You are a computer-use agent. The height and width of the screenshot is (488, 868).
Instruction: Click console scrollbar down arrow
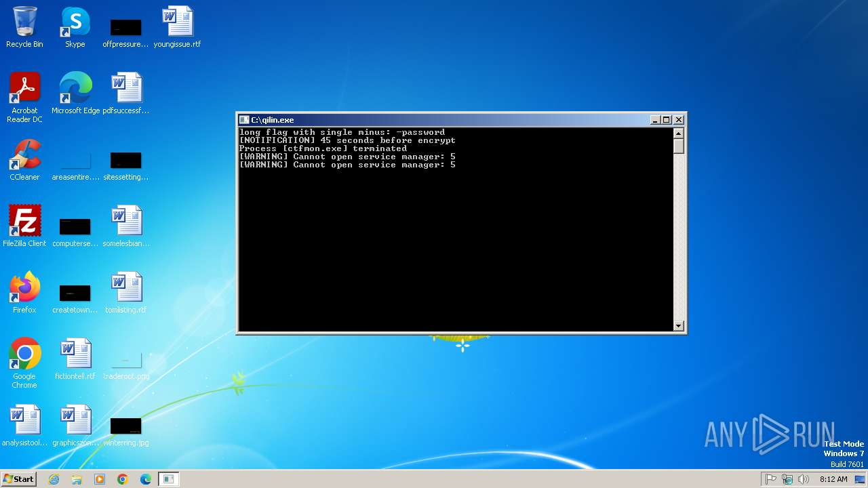679,326
